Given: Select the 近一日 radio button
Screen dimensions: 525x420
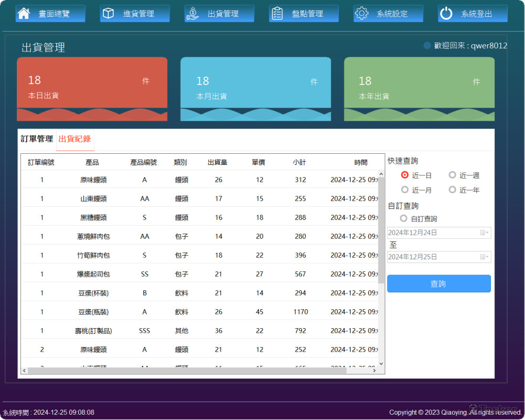Looking at the screenshot, I should (x=405, y=175).
